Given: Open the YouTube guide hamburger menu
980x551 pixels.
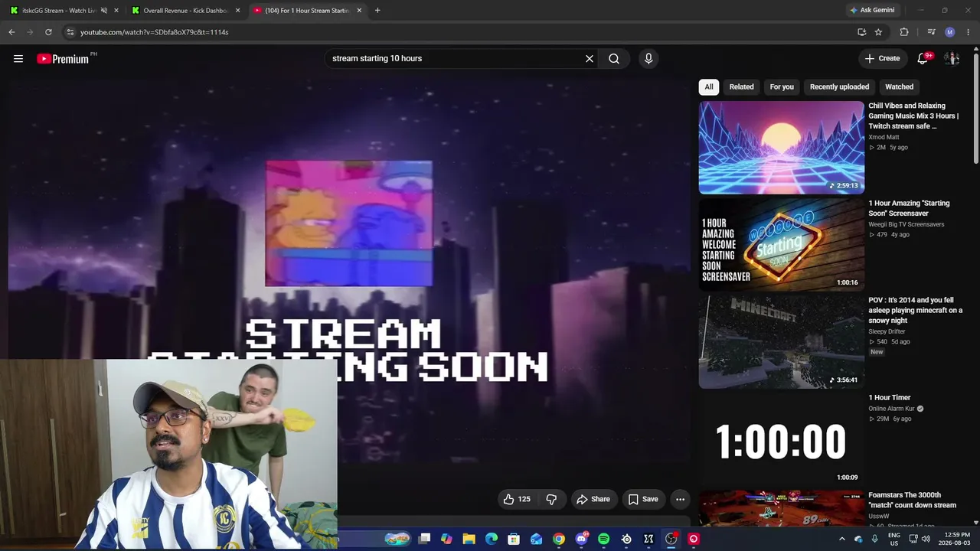Looking at the screenshot, I should click(x=18, y=58).
